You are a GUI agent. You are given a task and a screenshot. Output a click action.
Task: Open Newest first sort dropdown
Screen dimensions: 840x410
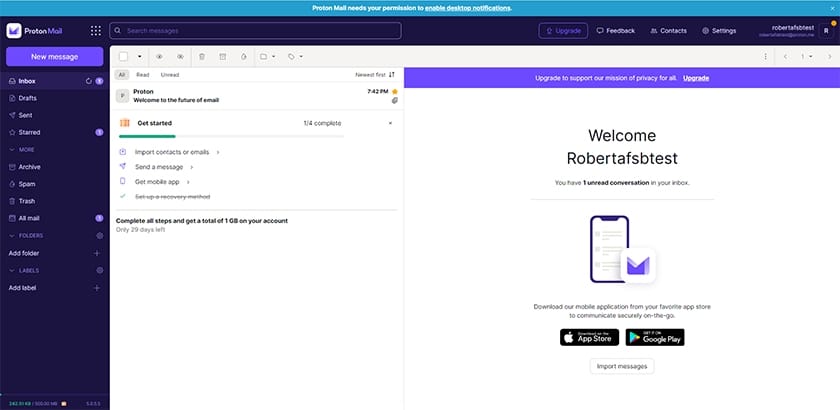click(375, 74)
